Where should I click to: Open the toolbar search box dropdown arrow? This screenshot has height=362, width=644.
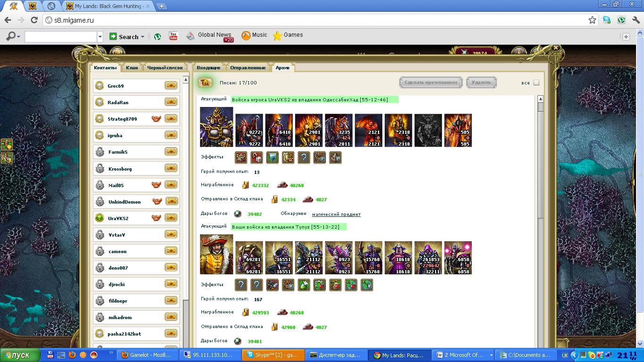100,37
